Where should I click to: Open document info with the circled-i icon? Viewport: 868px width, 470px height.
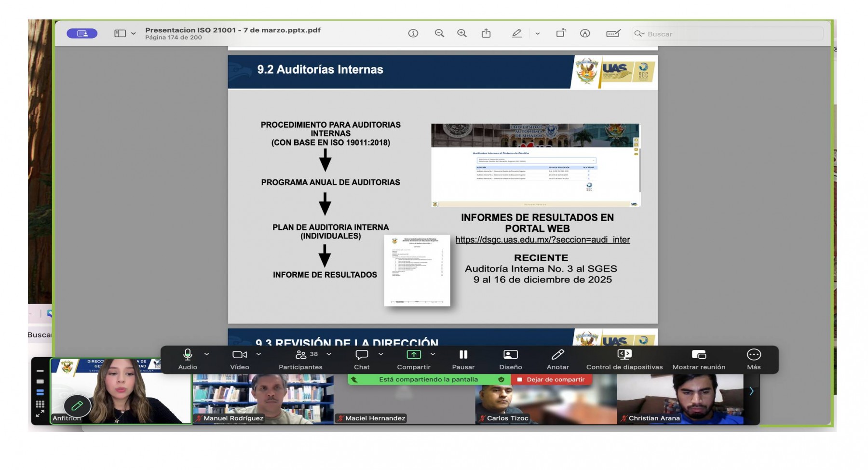point(413,33)
